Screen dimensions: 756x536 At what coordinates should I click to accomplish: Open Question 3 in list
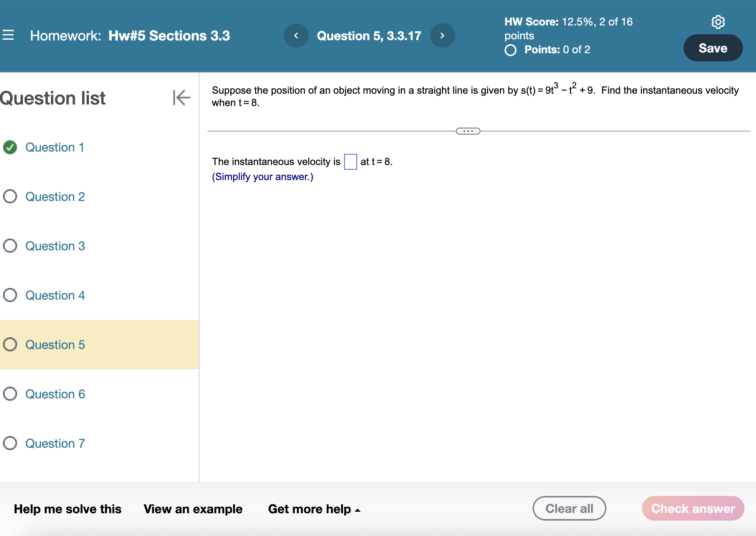click(x=55, y=246)
